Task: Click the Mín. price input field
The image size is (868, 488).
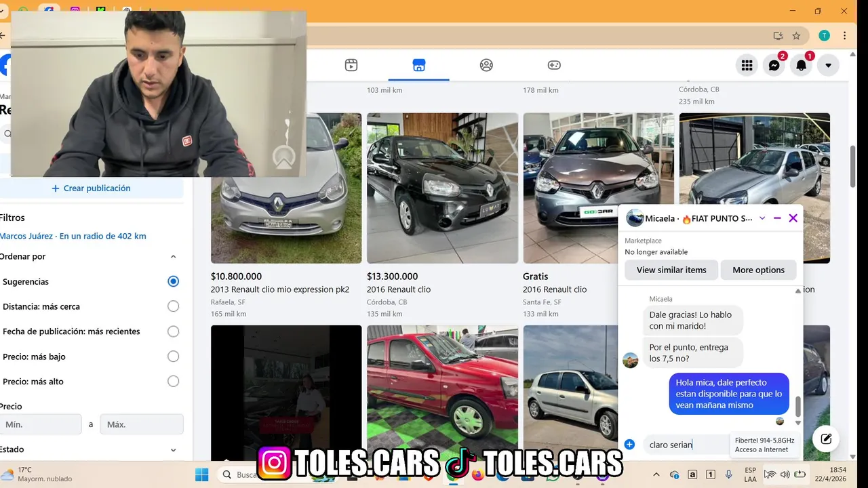Action: (x=41, y=424)
